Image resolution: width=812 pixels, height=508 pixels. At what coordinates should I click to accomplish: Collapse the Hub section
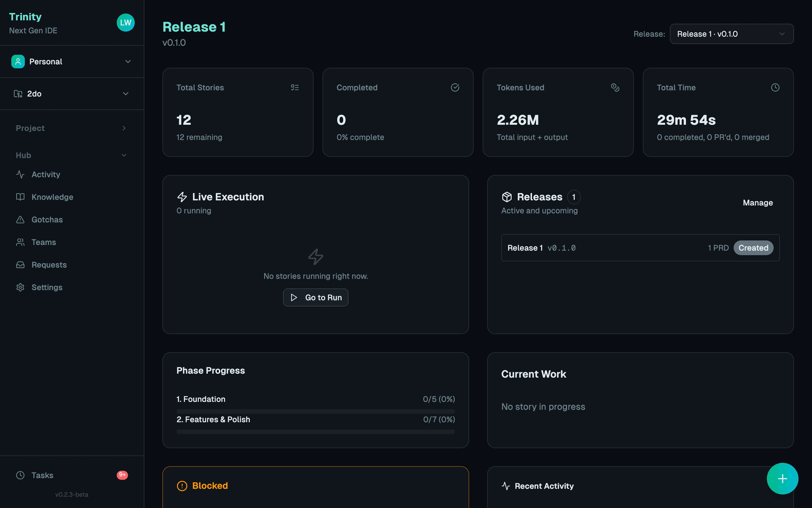click(72, 155)
